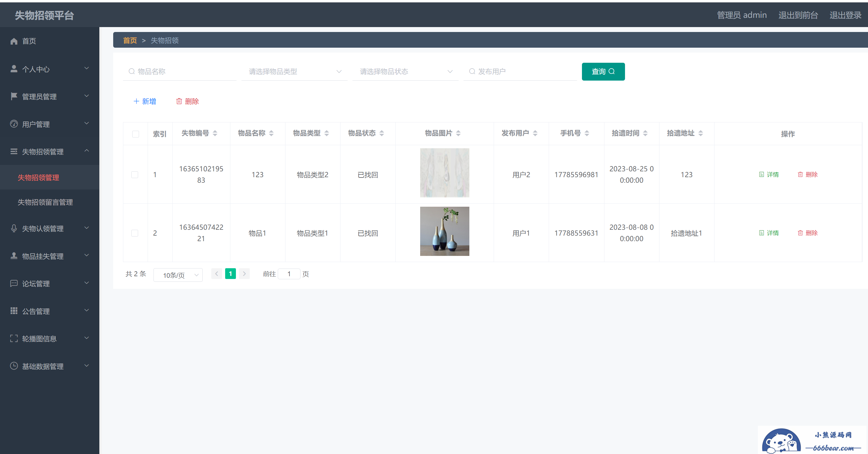Screen dimensions: 868x454
Task: Click the 退出到前台 link
Action: tap(798, 15)
